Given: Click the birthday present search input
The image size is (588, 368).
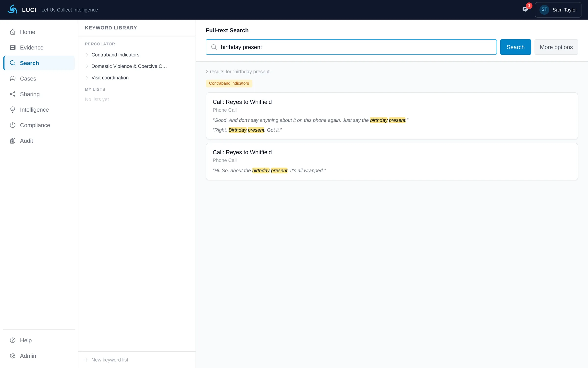Looking at the screenshot, I should 351,47.
